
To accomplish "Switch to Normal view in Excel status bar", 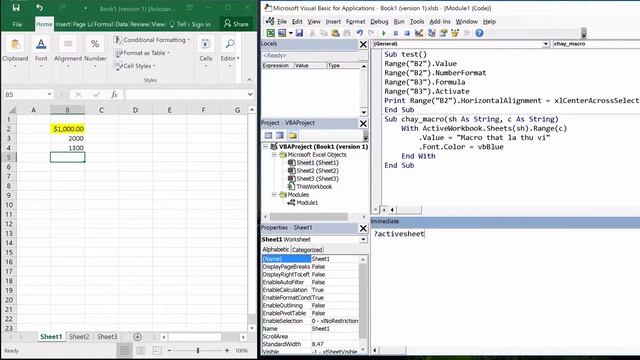I will [x=124, y=350].
